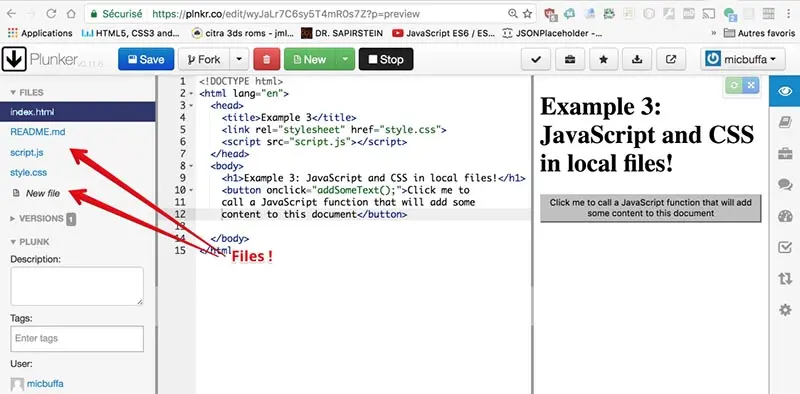
Task: Open the green New dropdown arrow
Action: tap(345, 59)
